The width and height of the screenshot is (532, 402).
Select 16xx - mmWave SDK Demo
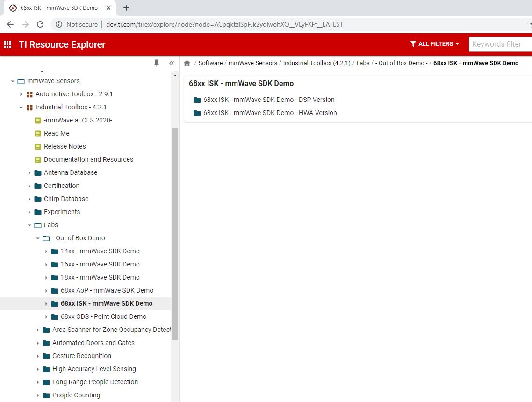[100, 264]
